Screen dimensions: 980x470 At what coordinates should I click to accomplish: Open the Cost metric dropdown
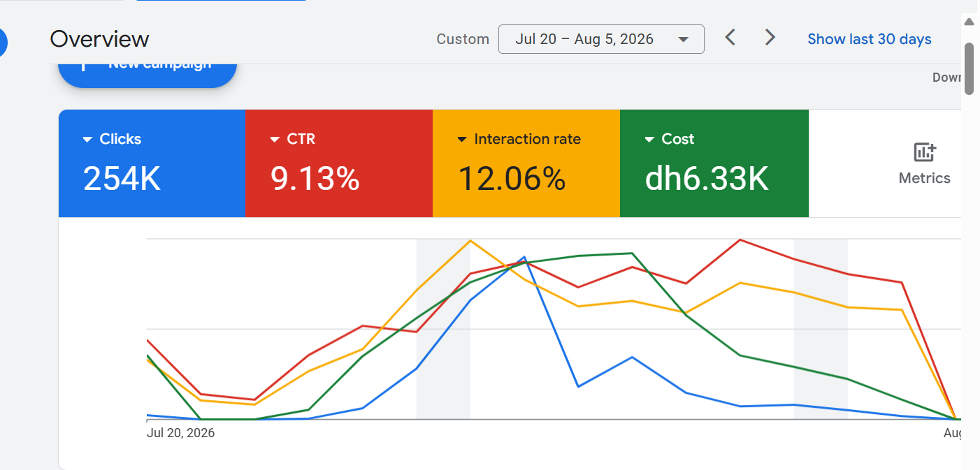[x=669, y=139]
